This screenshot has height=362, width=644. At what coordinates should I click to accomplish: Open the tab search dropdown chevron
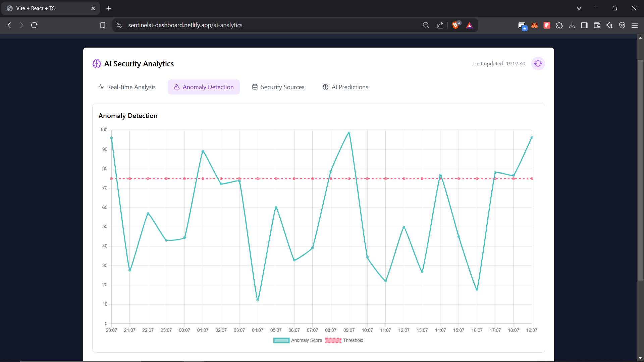[x=579, y=8]
